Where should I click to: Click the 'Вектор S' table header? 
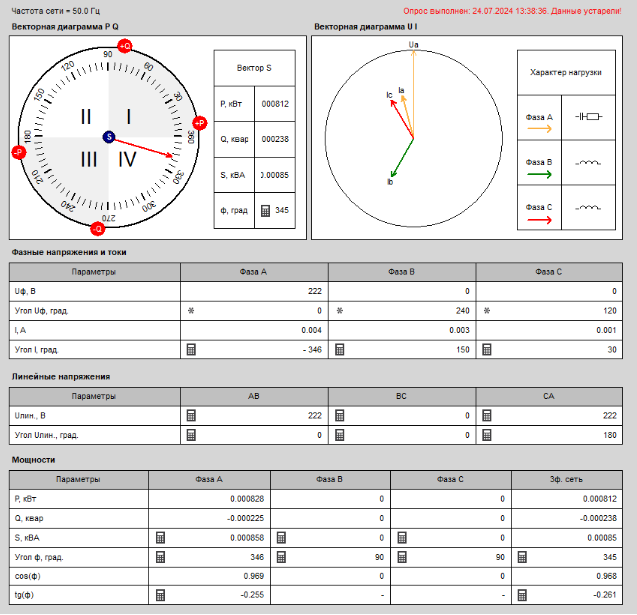pyautogui.click(x=254, y=68)
